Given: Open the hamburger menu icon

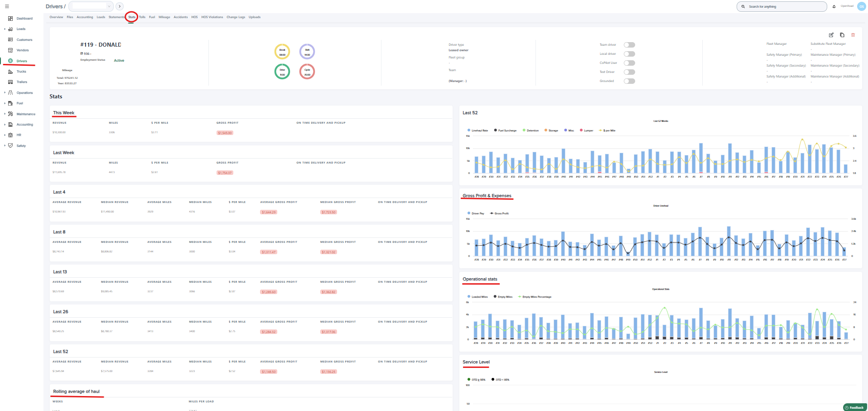Looking at the screenshot, I should 7,6.
